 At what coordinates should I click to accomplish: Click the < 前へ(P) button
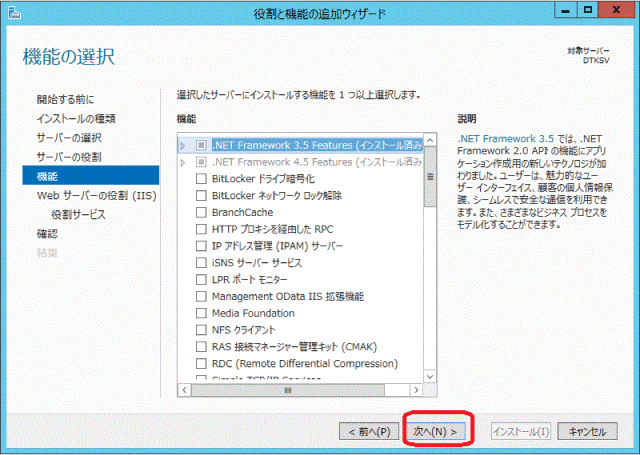coord(369,431)
